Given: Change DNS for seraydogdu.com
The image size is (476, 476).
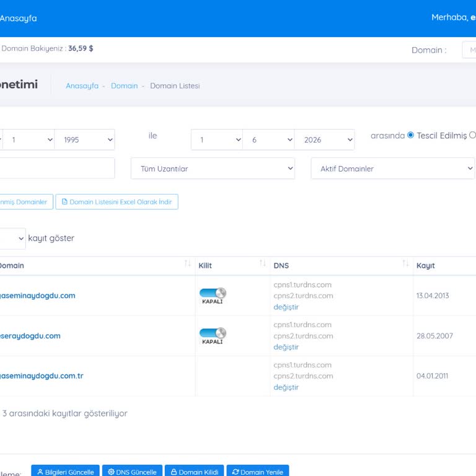Looking at the screenshot, I should (286, 347).
